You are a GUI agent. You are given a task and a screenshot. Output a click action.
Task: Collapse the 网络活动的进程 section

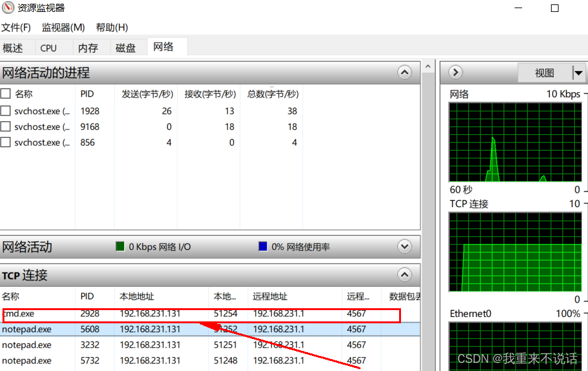click(x=404, y=72)
